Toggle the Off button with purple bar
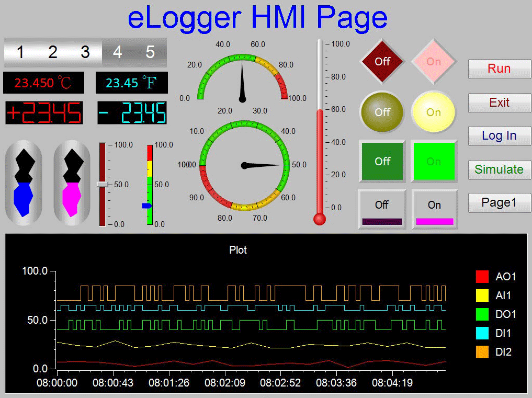Viewport: 532px width, 398px height. [382, 209]
